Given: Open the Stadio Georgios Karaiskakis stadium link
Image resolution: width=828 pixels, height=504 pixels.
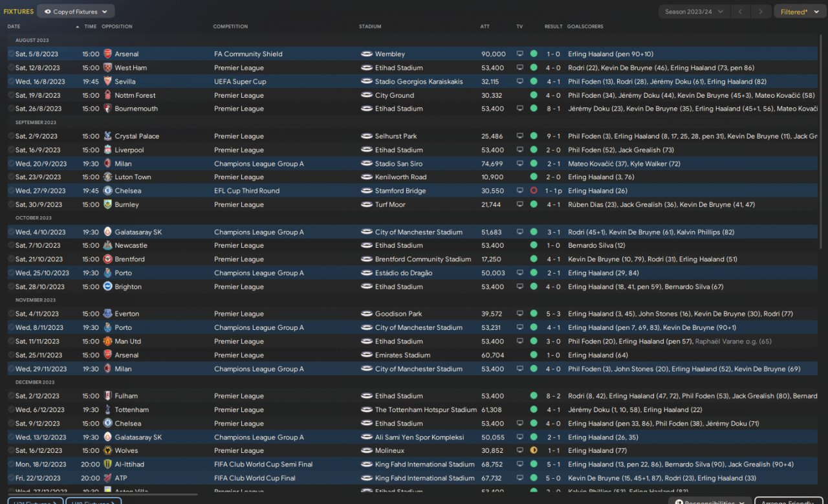Looking at the screenshot, I should [x=419, y=82].
